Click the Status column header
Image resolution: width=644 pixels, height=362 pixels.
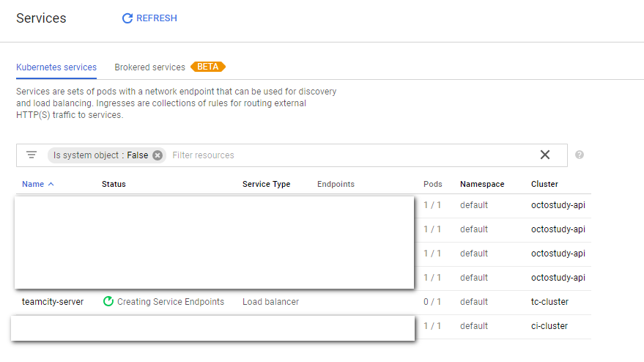[114, 184]
